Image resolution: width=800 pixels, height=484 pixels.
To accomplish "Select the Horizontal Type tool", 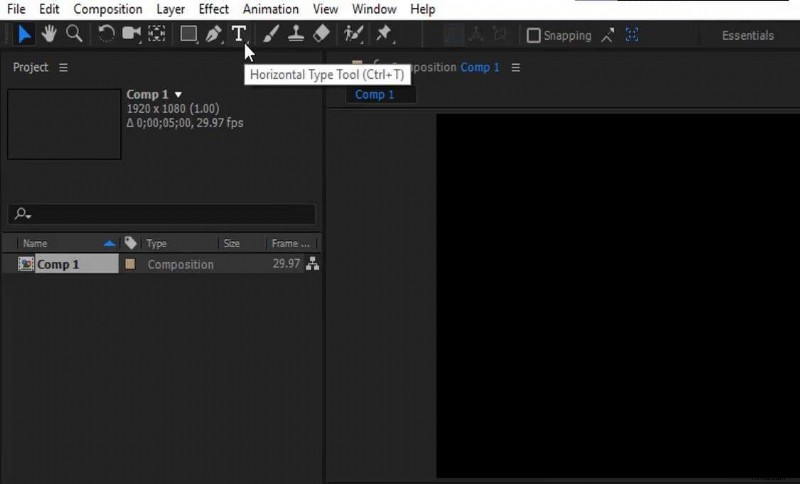I will tap(238, 34).
